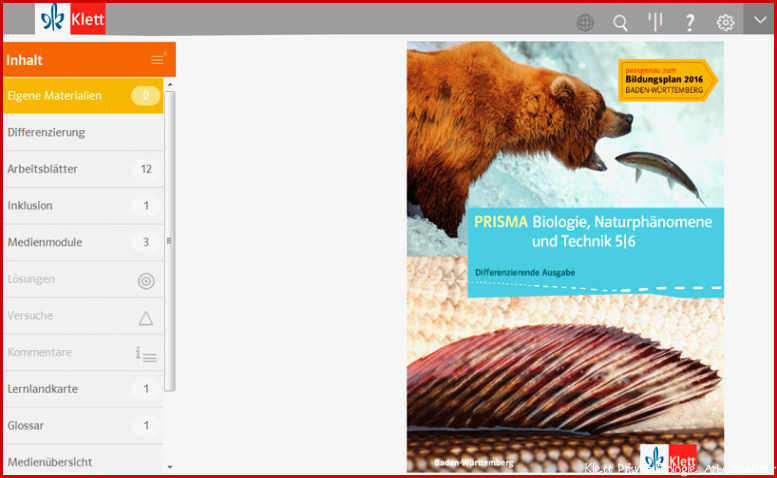Click the Eigene Materialien count badge 0
Viewport: 777px width, 478px height.
click(146, 96)
